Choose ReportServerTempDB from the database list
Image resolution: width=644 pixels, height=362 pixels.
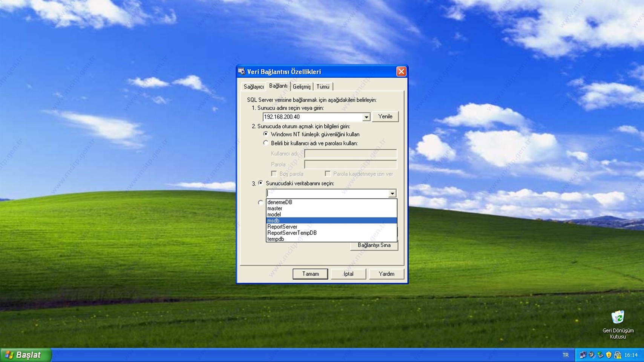(331, 233)
